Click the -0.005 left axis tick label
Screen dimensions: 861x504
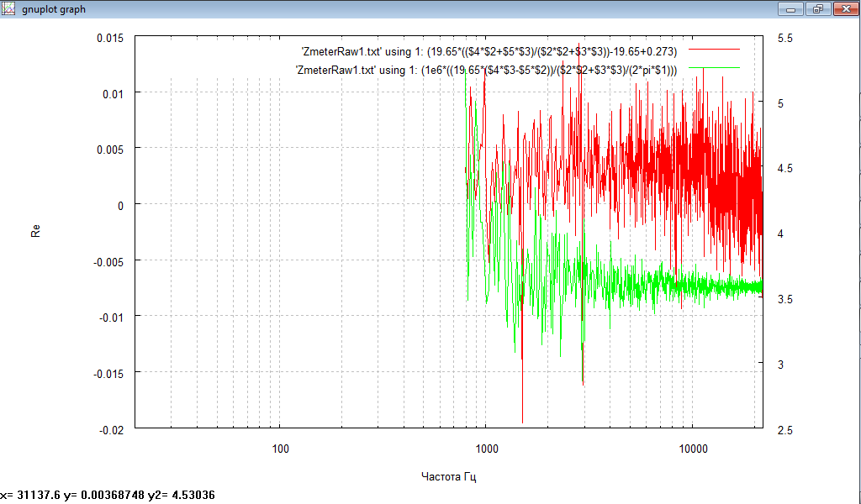[108, 262]
